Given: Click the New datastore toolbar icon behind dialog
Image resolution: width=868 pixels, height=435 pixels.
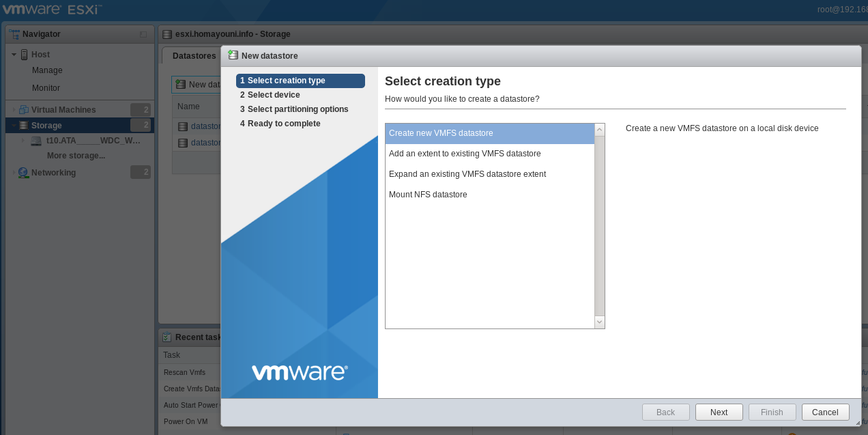Looking at the screenshot, I should tap(181, 84).
